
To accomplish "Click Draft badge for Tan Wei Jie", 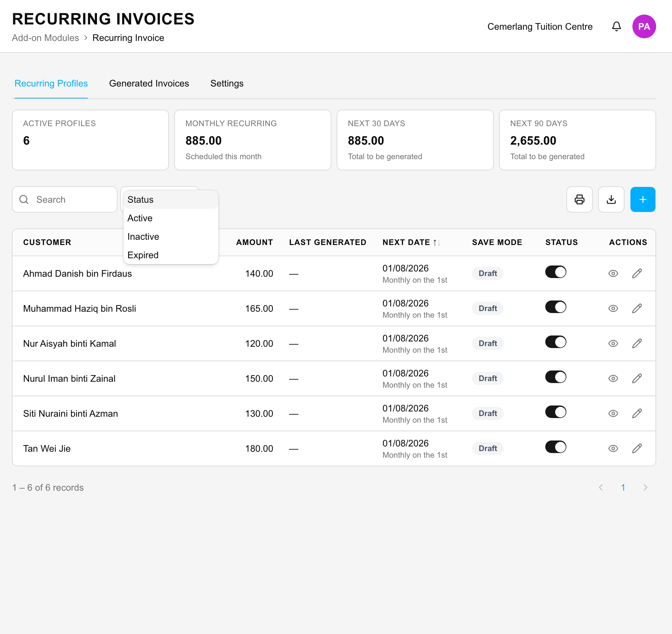I will click(487, 448).
